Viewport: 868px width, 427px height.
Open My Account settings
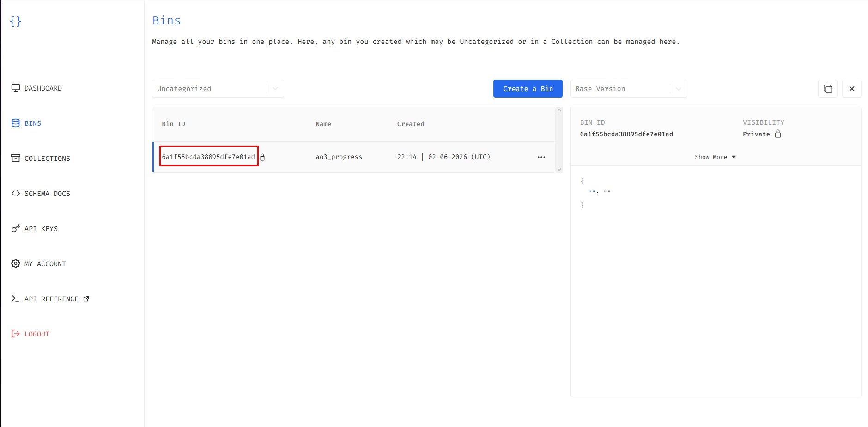tap(39, 264)
